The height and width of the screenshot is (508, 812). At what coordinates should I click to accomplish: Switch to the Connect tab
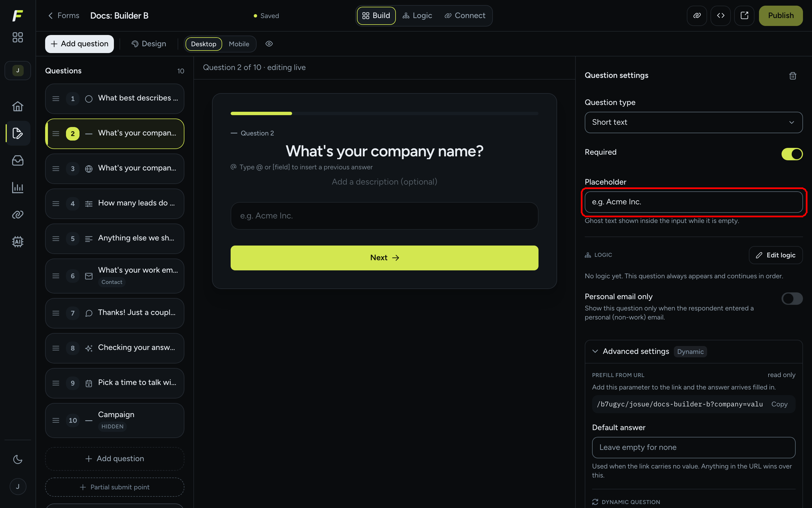point(465,16)
